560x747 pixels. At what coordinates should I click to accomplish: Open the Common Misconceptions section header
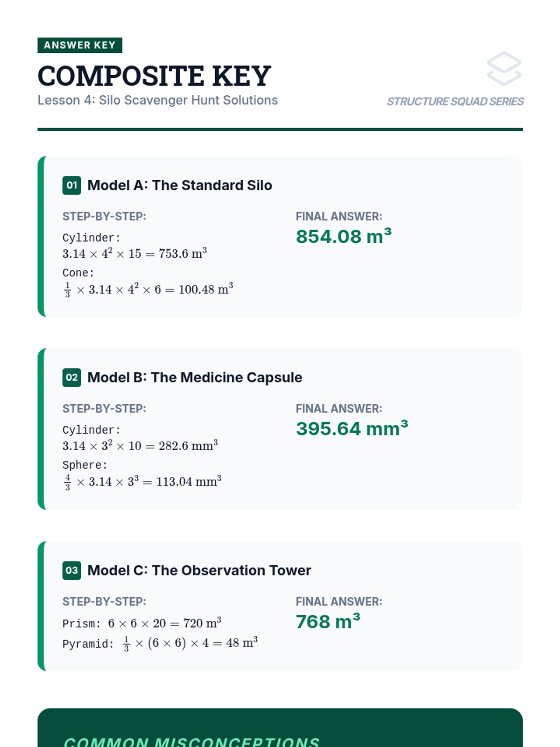coord(191,741)
